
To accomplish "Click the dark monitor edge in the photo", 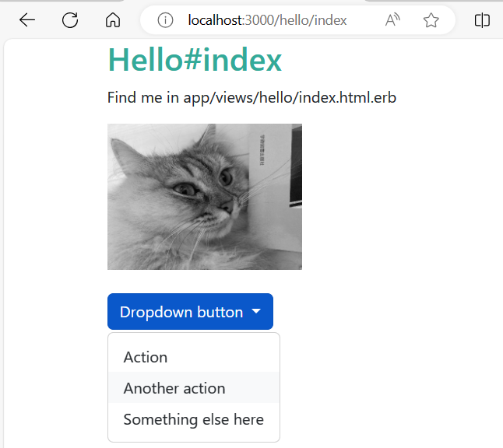I will (x=296, y=166).
